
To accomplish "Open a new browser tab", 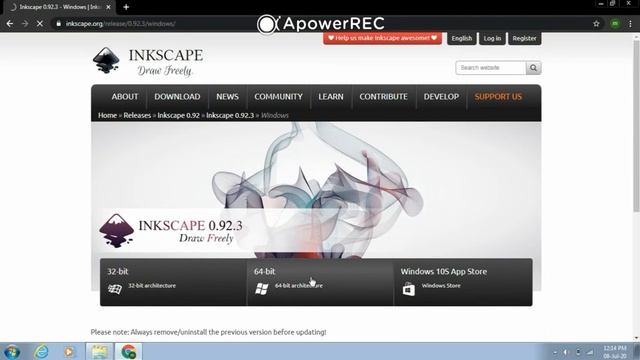I will click(126, 7).
